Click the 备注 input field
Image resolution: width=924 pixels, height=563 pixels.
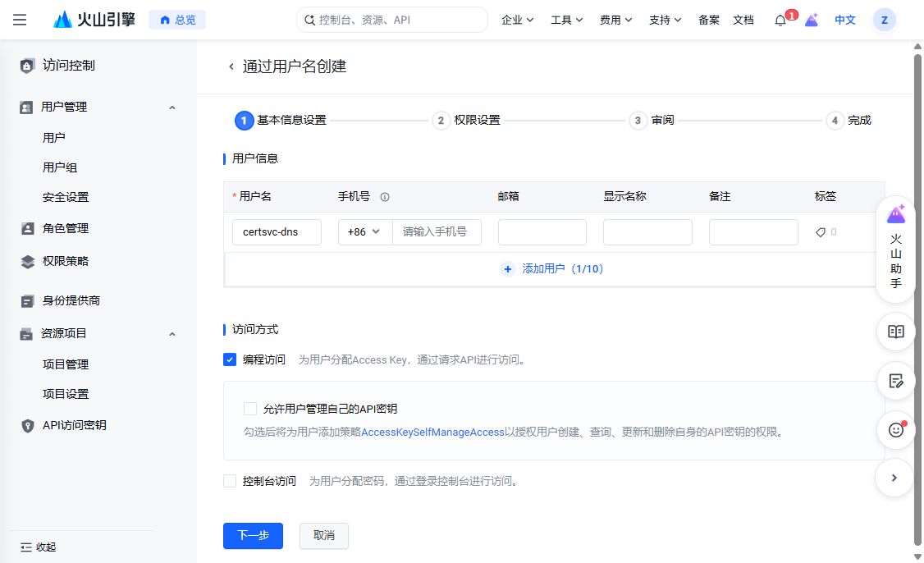[753, 231]
